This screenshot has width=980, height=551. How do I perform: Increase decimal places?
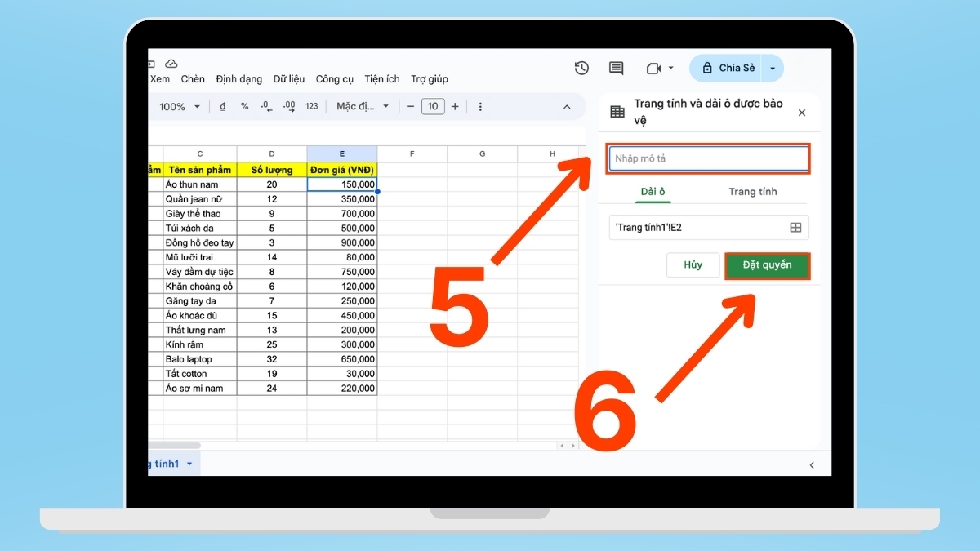pyautogui.click(x=288, y=107)
